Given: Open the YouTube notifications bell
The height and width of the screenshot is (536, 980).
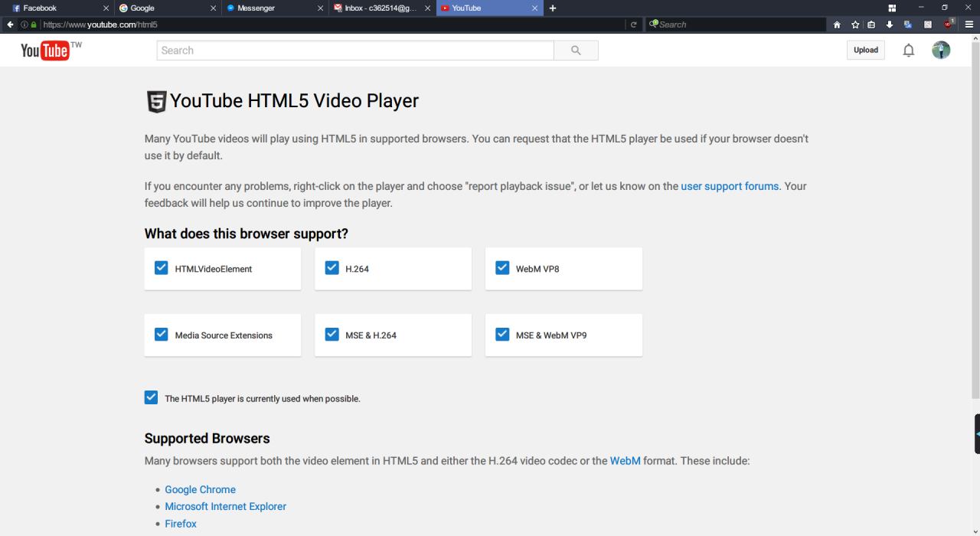Looking at the screenshot, I should [908, 51].
